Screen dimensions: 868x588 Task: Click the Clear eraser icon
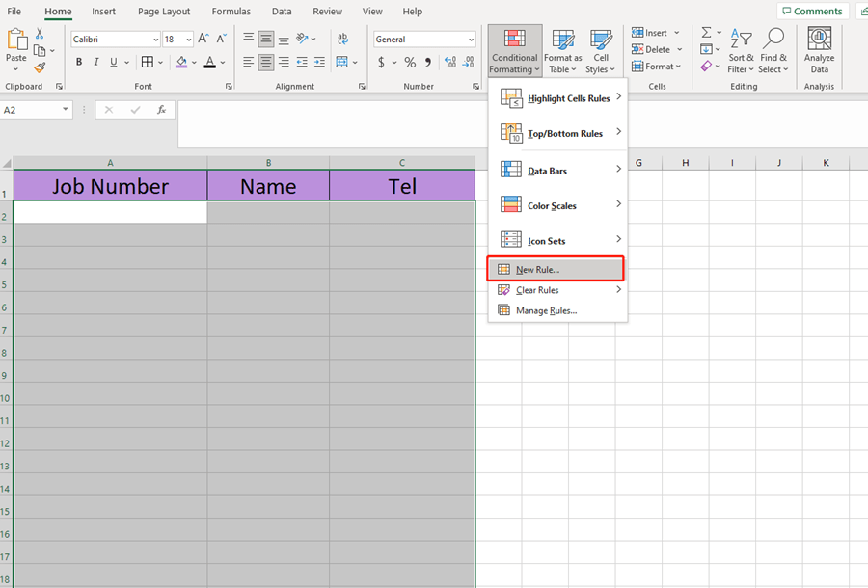point(706,67)
